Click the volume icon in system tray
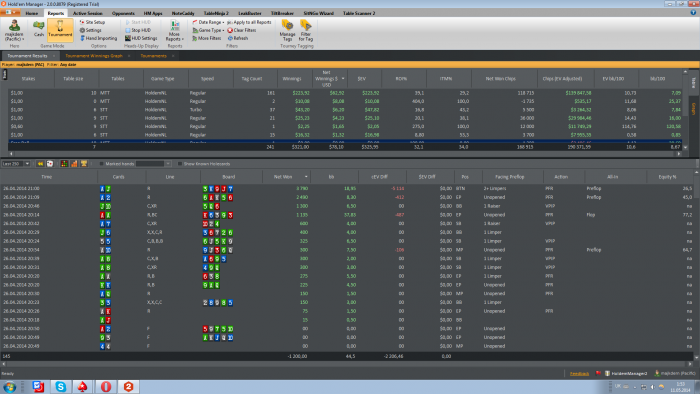Viewport: 700px width, 394px height. pos(652,387)
